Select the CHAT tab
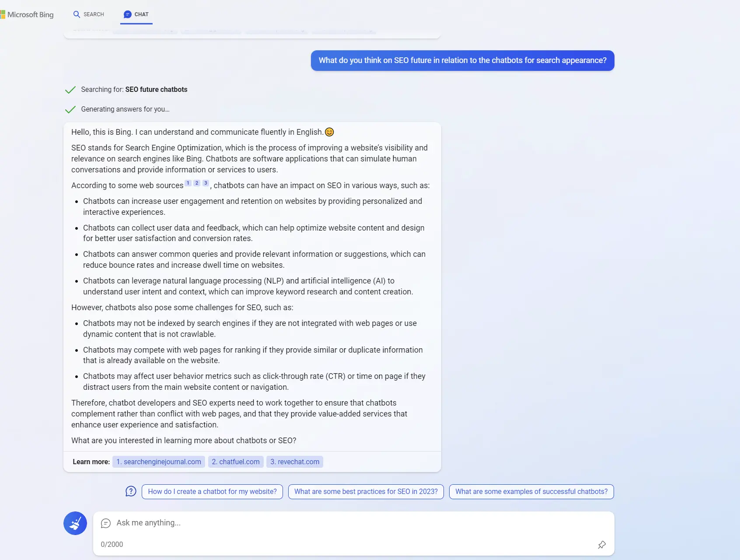The height and width of the screenshot is (560, 740). point(136,14)
